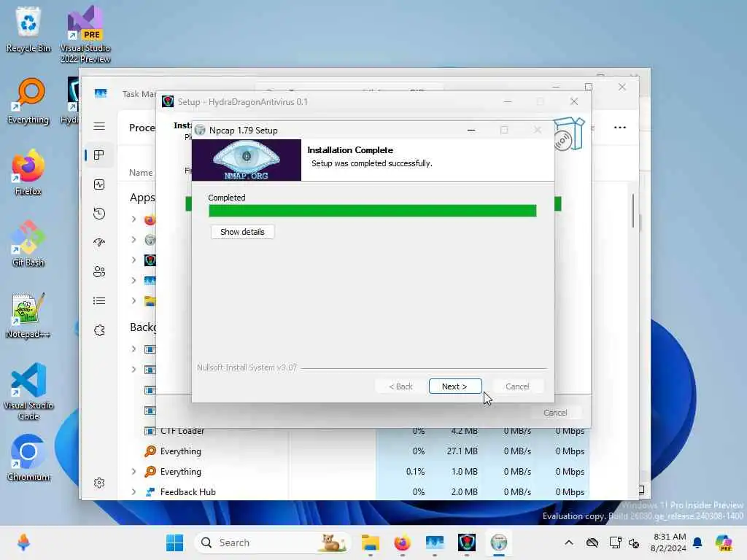Screen dimensions: 747x560
Task: Select Details icon in Task Manager sidebar
Action: pyautogui.click(x=99, y=301)
